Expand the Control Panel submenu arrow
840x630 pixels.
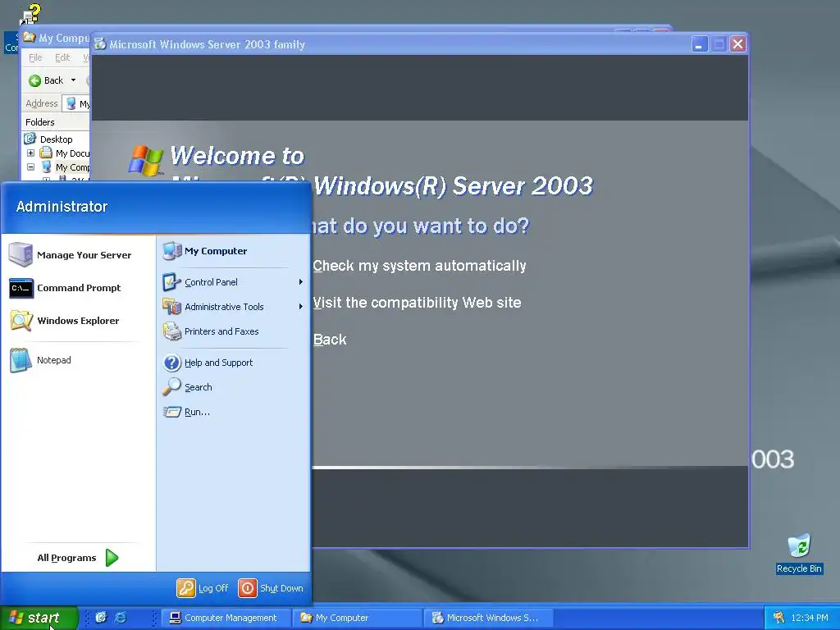(300, 282)
